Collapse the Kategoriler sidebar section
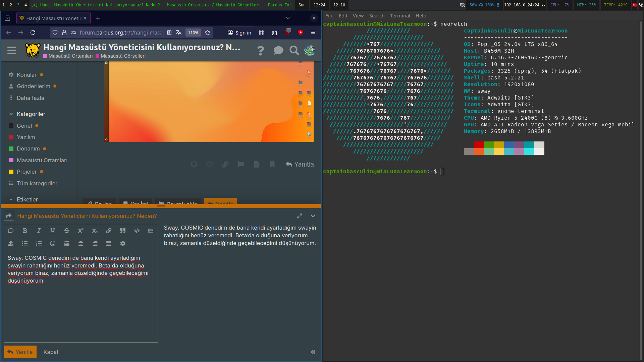Screen dimensions: 644x362 point(11,114)
